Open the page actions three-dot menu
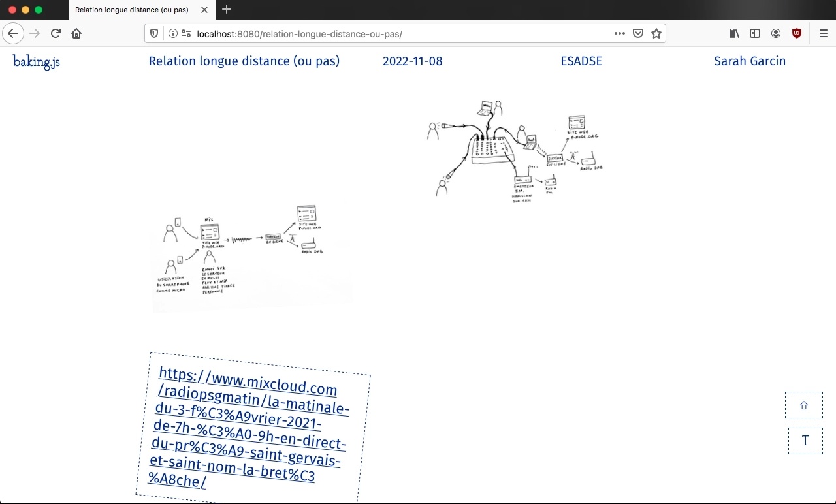836x504 pixels. 619,33
